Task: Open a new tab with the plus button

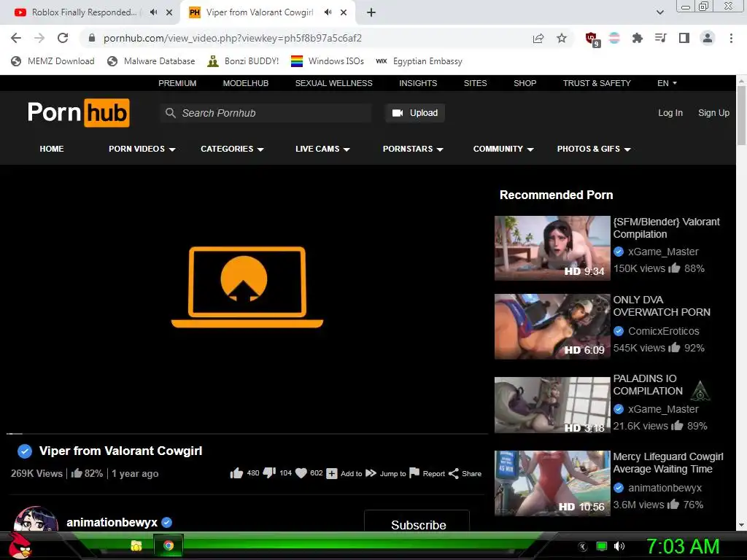Action: (371, 12)
